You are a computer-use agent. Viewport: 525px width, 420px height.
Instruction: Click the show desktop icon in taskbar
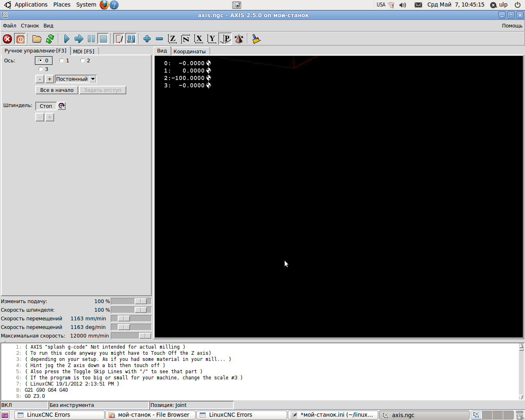(x=5, y=415)
